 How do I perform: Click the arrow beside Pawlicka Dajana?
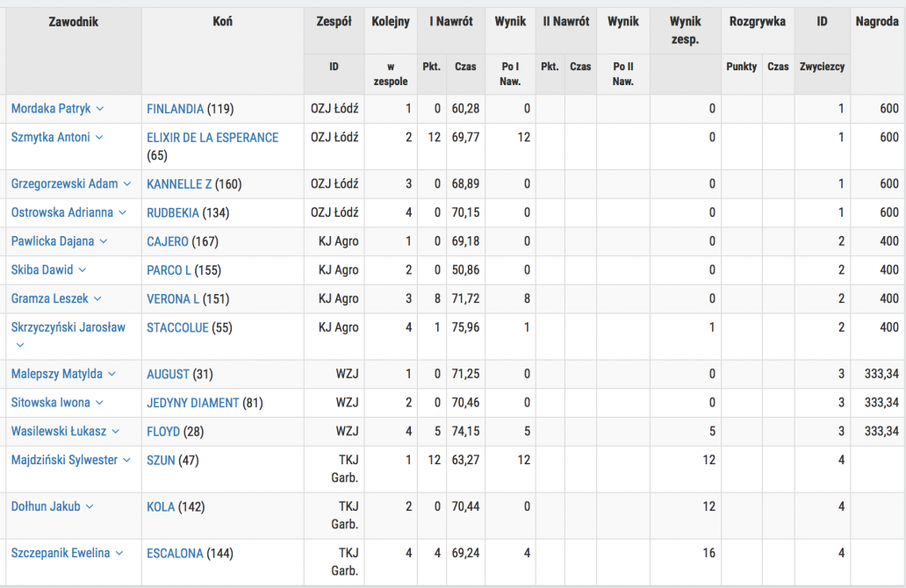pyautogui.click(x=104, y=241)
